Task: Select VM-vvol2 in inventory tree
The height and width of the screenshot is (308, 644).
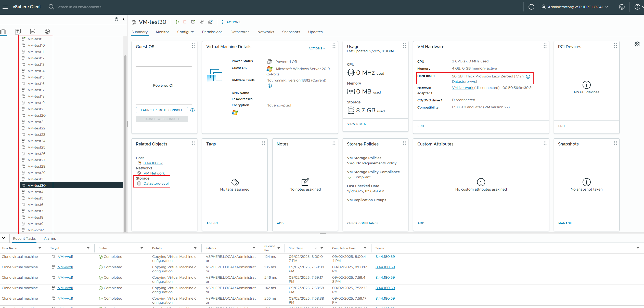Action: click(36, 230)
